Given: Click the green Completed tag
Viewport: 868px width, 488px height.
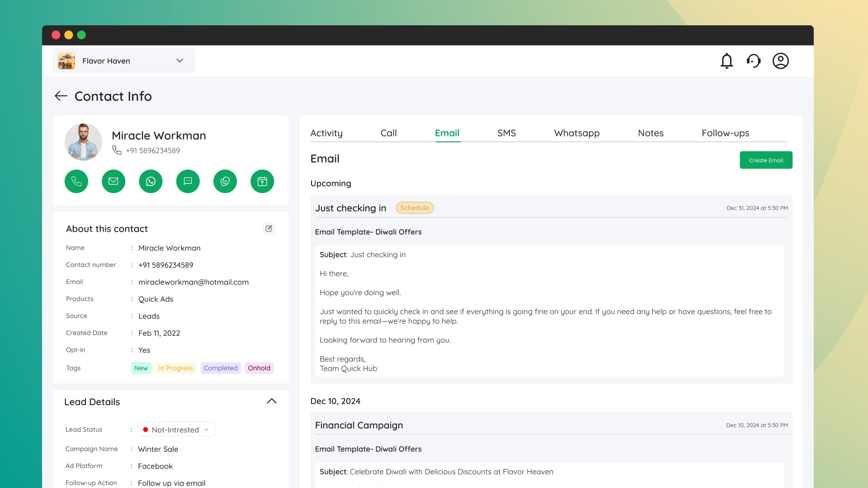Looking at the screenshot, I should 221,368.
